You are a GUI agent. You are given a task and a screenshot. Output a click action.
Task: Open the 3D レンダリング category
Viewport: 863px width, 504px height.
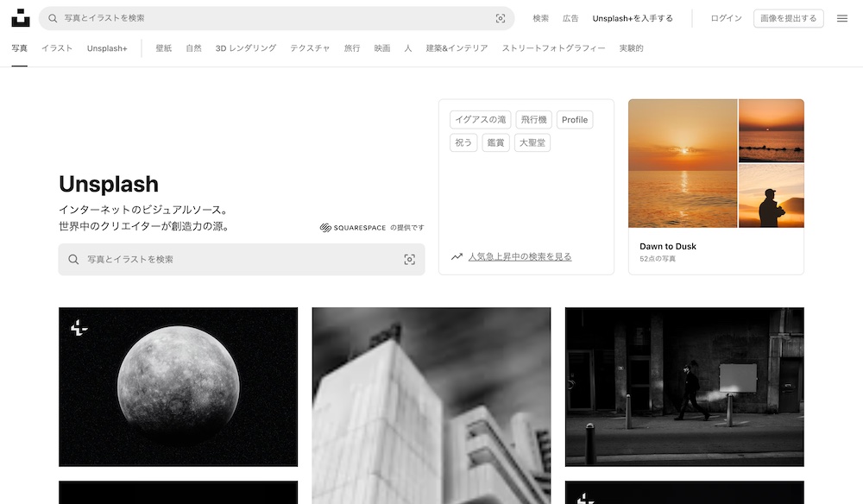click(245, 47)
